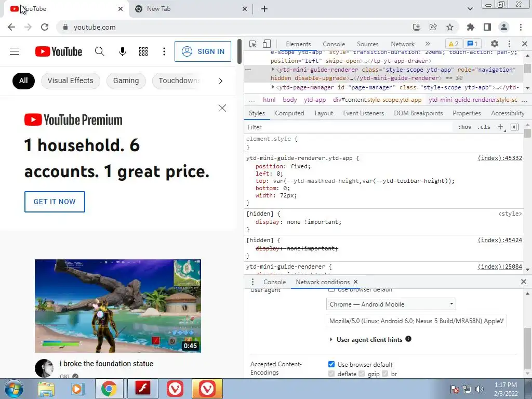The image size is (532, 399).
Task: Open a new browser tab
Action: pos(264,9)
